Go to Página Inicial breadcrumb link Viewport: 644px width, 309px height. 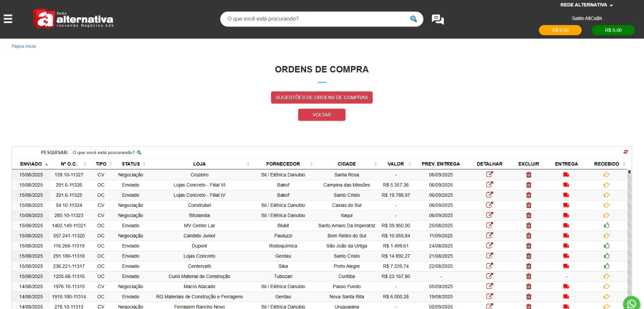[24, 46]
